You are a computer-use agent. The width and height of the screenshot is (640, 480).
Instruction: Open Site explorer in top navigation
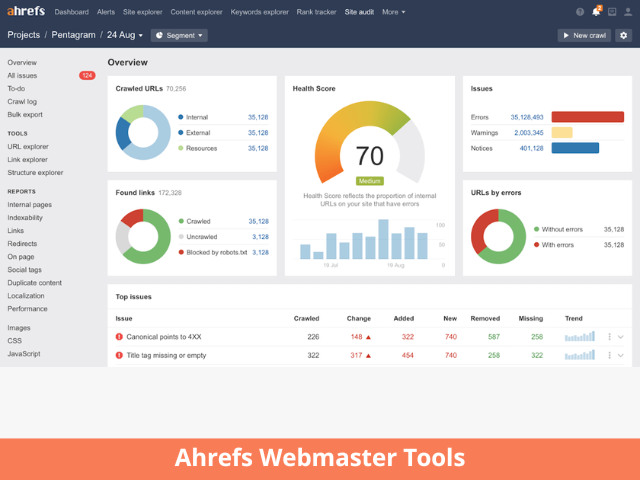(142, 12)
